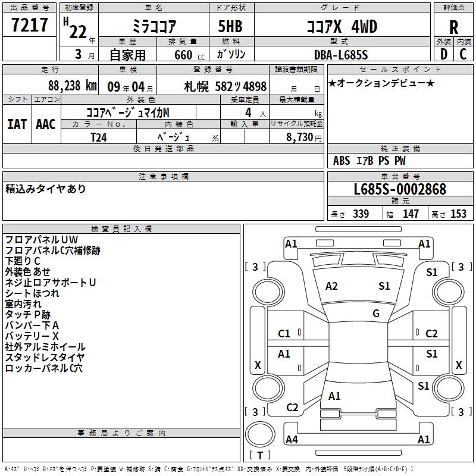Click the ABS エアB PS PW equipment list
This screenshot has width=476, height=476.
(x=361, y=161)
